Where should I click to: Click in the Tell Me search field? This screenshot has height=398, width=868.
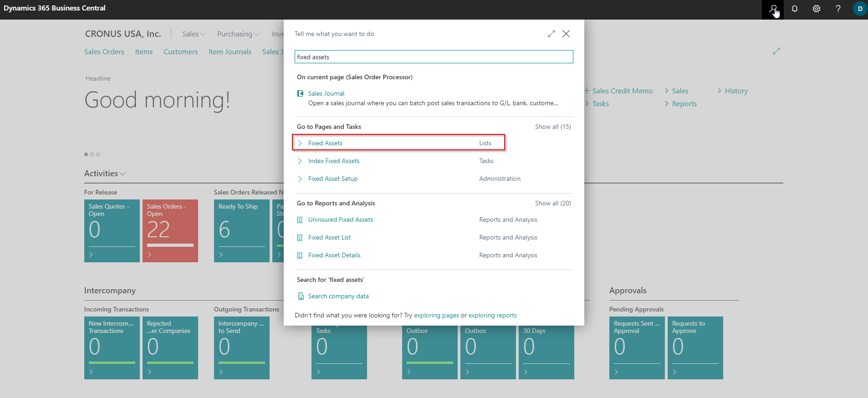(x=434, y=57)
